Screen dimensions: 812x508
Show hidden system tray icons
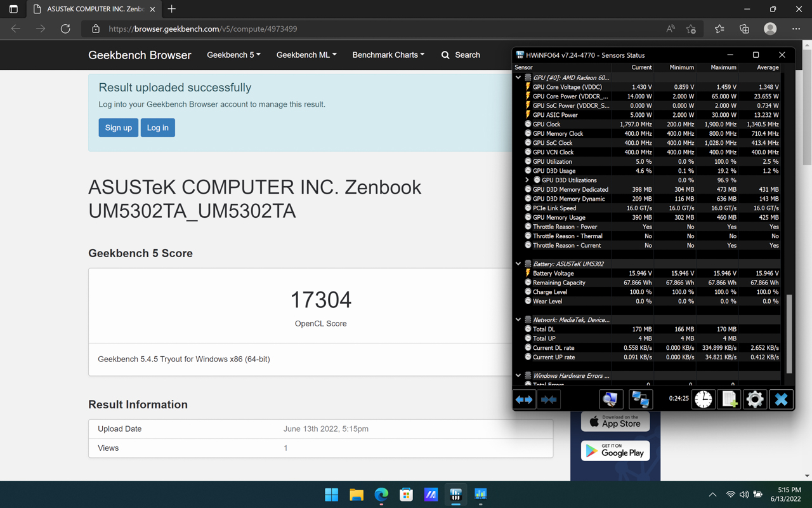coord(712,495)
